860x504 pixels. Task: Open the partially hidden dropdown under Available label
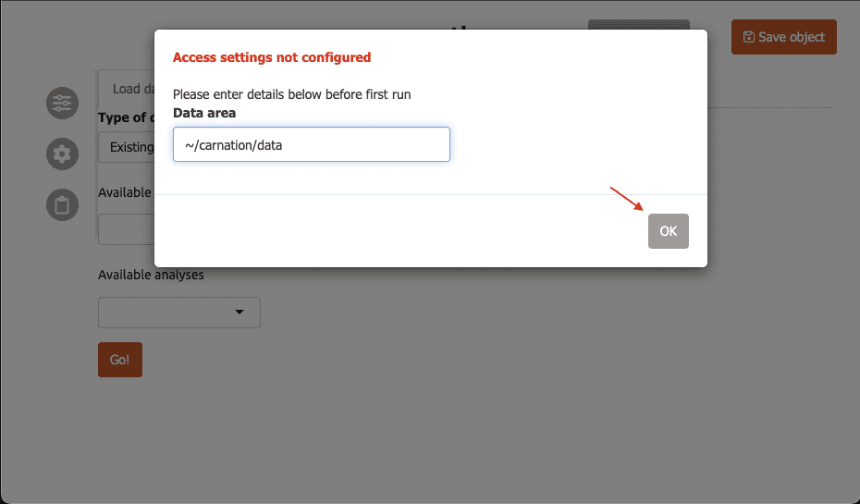(x=126, y=229)
